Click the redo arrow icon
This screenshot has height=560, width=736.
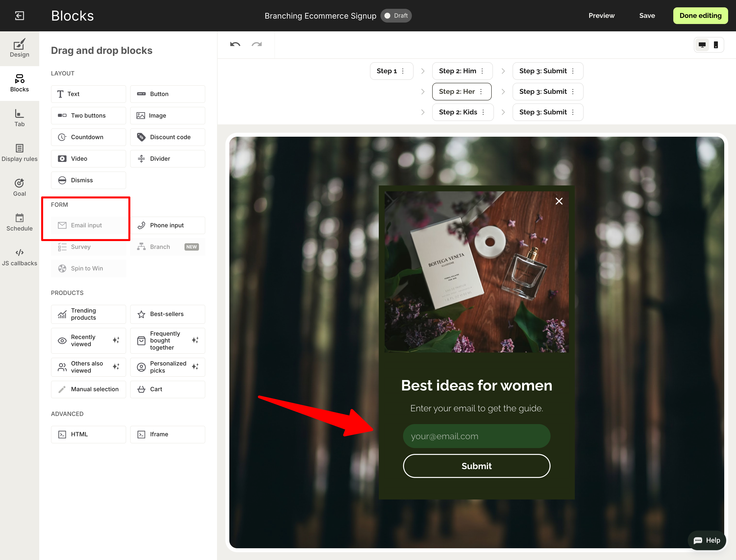pyautogui.click(x=257, y=45)
